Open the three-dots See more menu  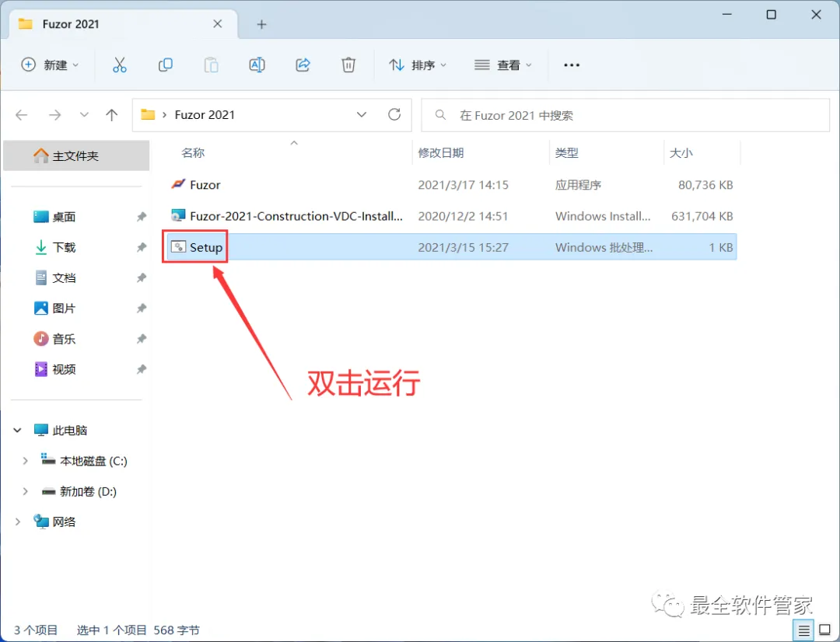572,65
